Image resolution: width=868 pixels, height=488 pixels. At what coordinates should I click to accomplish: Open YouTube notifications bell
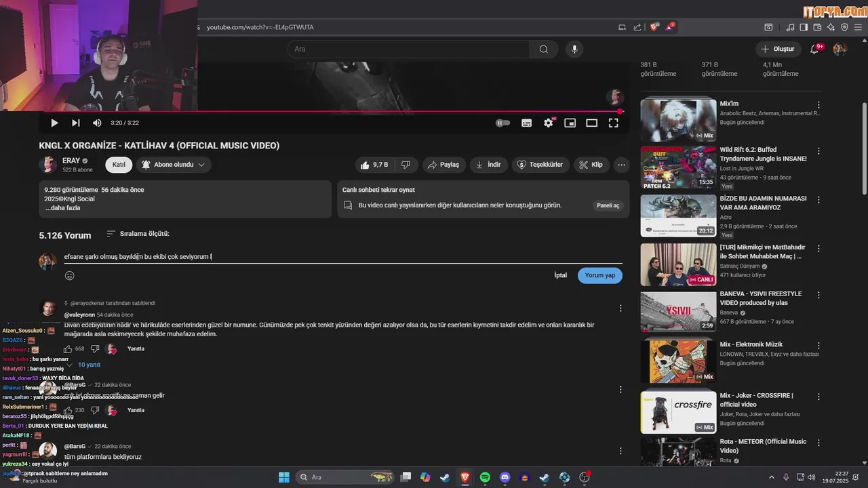(814, 49)
